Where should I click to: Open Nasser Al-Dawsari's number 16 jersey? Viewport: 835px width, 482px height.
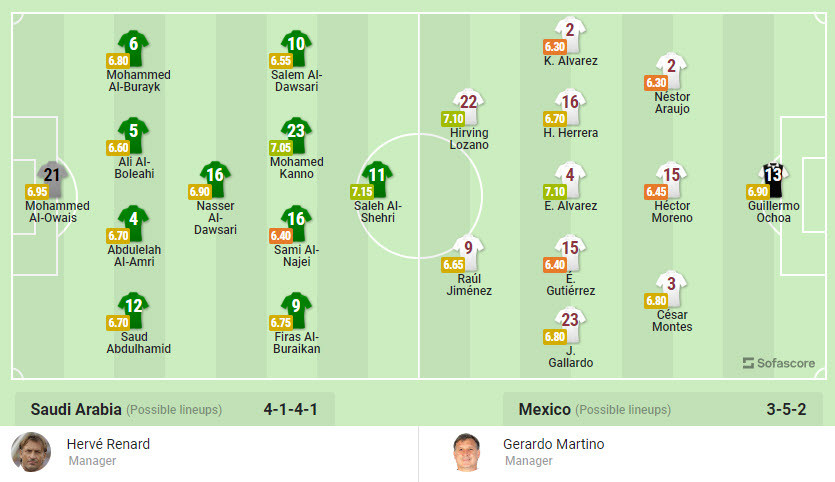pyautogui.click(x=215, y=178)
